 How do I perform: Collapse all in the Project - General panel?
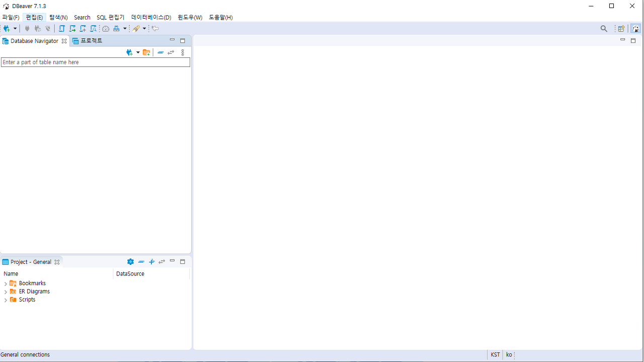pyautogui.click(x=141, y=262)
